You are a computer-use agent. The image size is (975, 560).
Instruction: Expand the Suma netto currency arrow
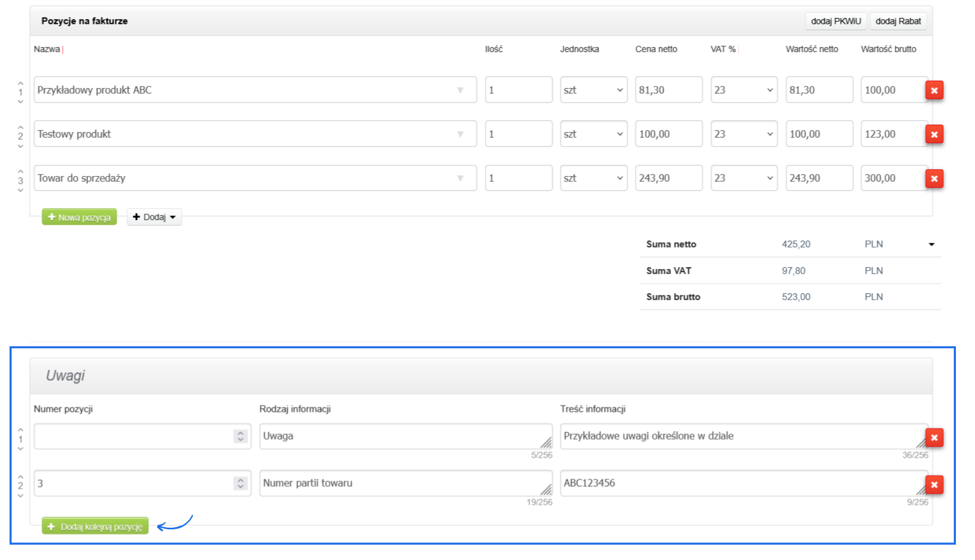coord(931,244)
